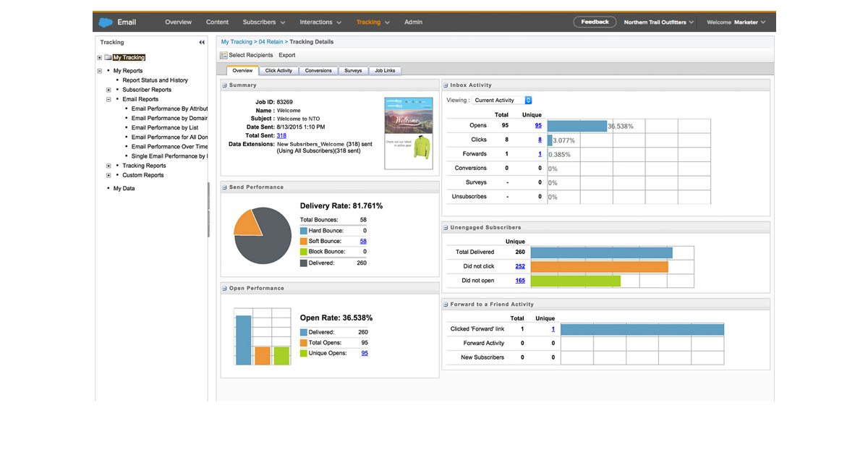Click the Soft Bounce orange legend swatch
Screen dimensions: 868x463
[x=304, y=241]
